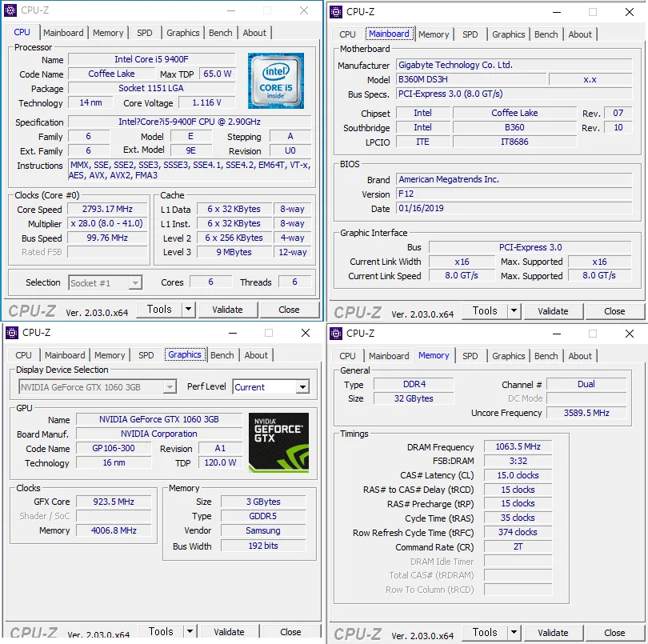The image size is (648, 644).
Task: Click the CPU-Z logo at bottom of Mainboard window
Action: point(358,310)
